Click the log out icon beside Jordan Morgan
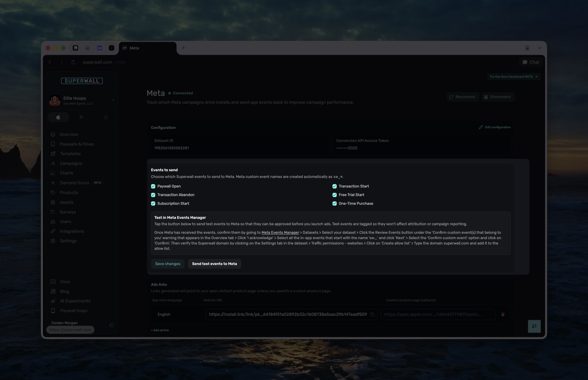 coord(111,325)
